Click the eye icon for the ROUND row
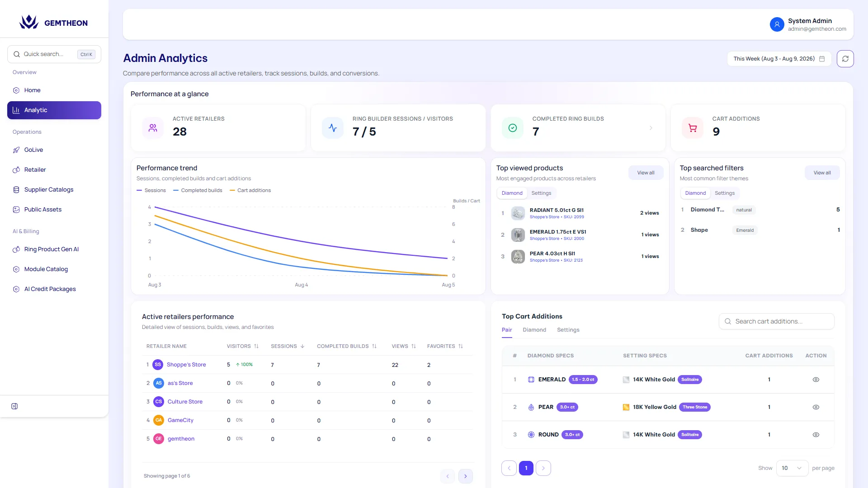Viewport: 868px width, 488px height. (x=816, y=435)
